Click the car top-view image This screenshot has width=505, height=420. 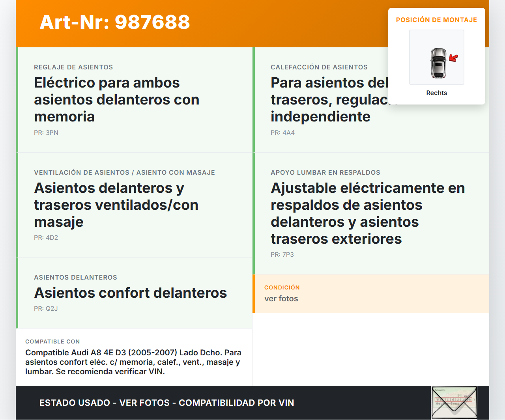(x=438, y=63)
